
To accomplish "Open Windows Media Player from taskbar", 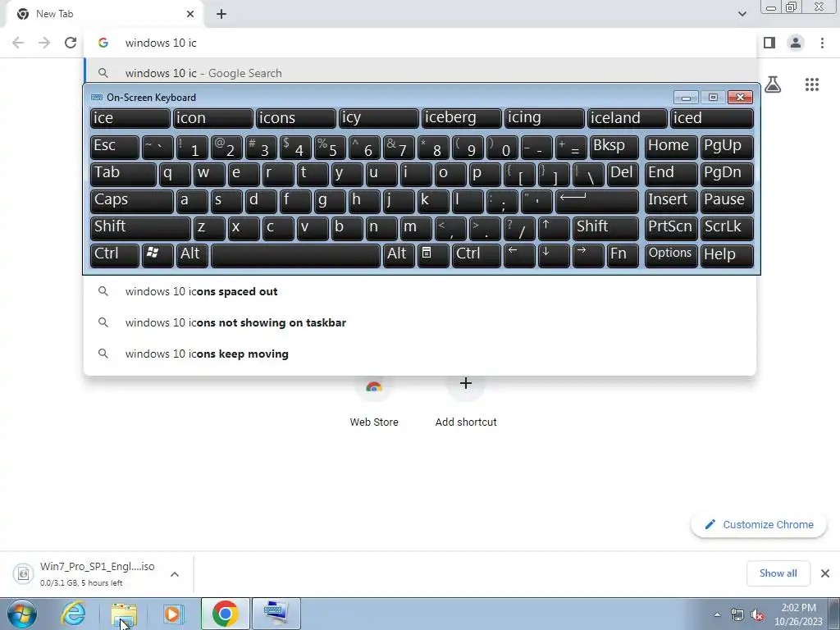I will 173,614.
